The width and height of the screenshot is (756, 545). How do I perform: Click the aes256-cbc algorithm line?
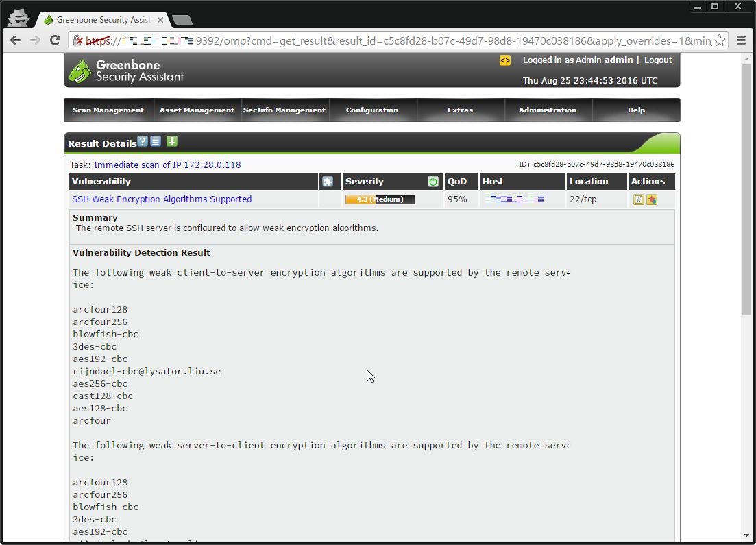pyautogui.click(x=100, y=383)
